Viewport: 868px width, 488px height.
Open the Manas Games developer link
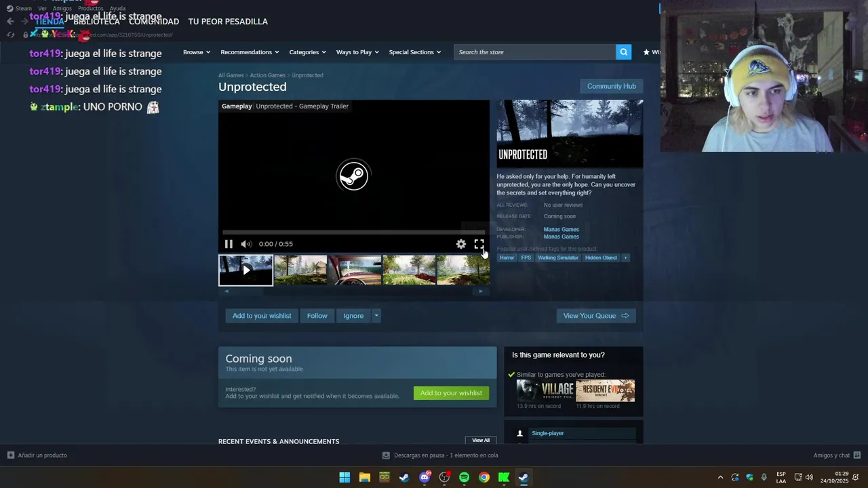click(561, 229)
